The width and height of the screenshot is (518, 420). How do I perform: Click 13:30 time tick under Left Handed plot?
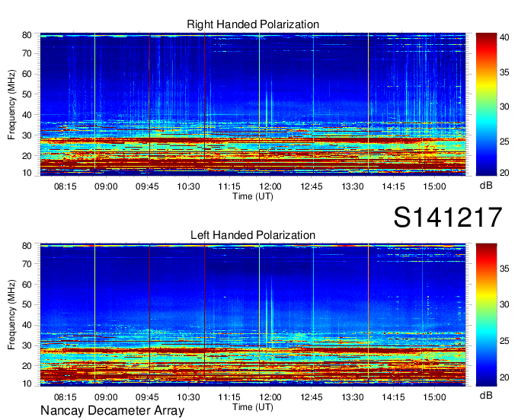(x=353, y=397)
